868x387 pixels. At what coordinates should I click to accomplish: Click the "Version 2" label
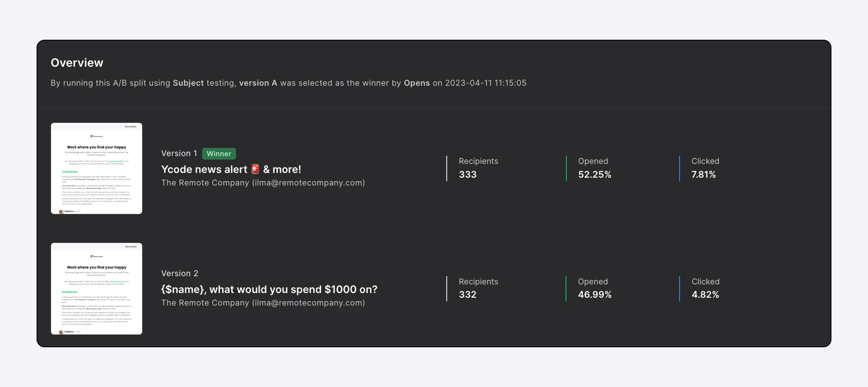180,274
